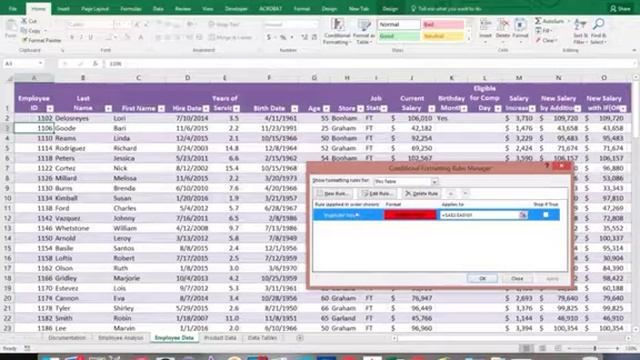Open the Insert ribbon tab
640x360 pixels.
coord(63,9)
